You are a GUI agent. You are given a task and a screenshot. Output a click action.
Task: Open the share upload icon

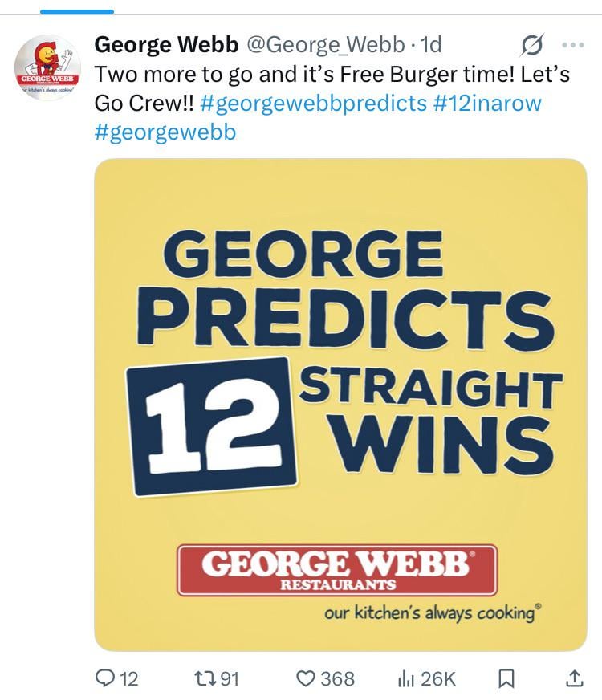tap(575, 678)
